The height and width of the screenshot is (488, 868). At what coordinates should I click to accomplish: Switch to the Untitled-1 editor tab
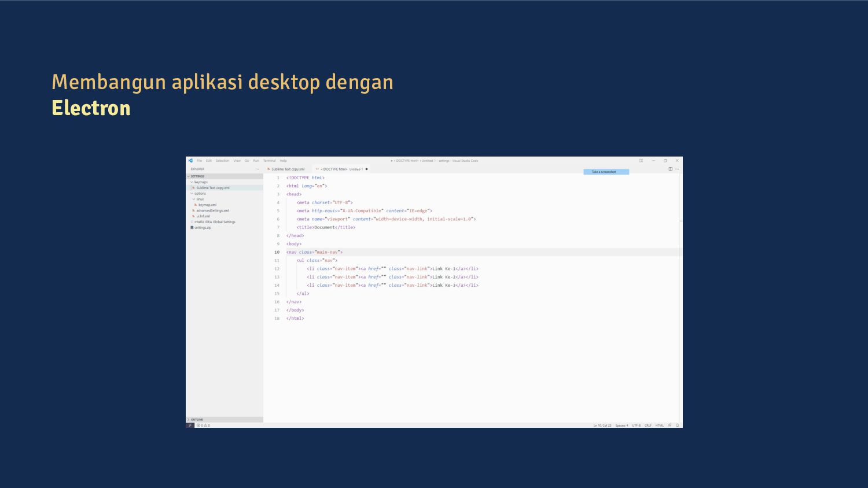coord(342,169)
